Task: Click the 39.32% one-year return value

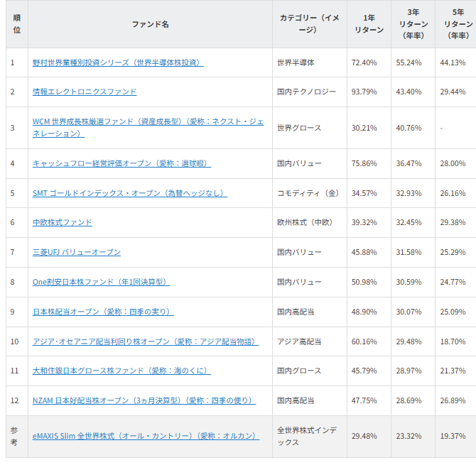Action: (x=364, y=223)
